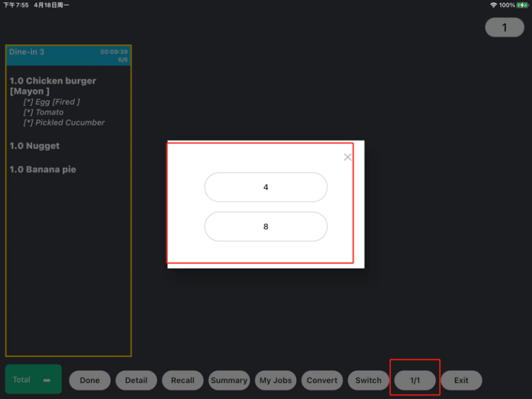Tap the Recall button

coord(183,380)
